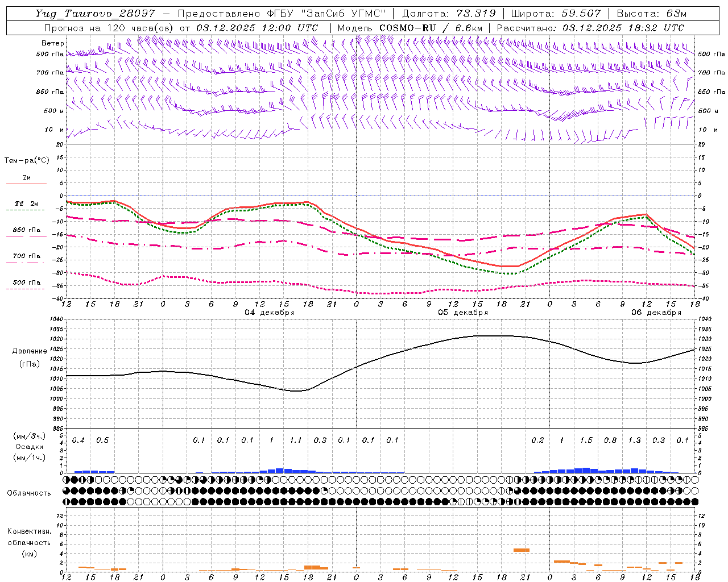Click the "850 гПа" entry in temperature legend

26,230
